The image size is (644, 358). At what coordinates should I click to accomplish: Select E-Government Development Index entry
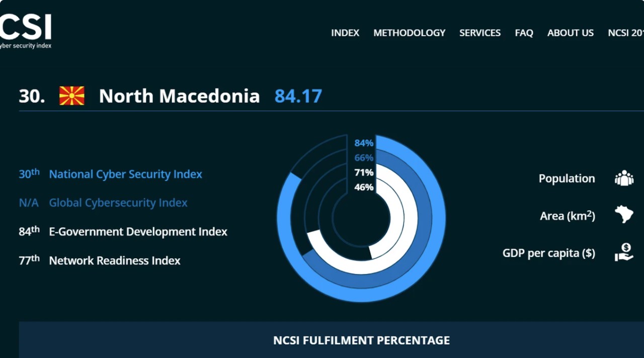[138, 232]
